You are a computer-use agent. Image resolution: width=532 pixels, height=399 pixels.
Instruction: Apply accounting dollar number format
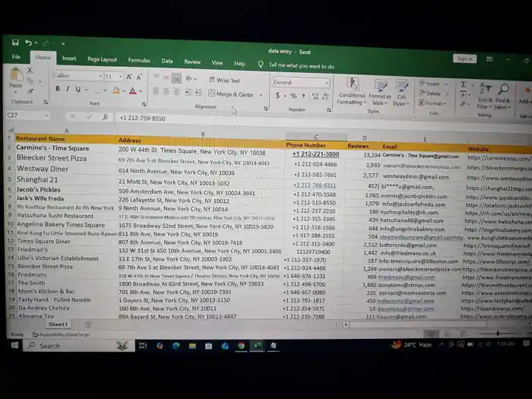click(x=277, y=96)
